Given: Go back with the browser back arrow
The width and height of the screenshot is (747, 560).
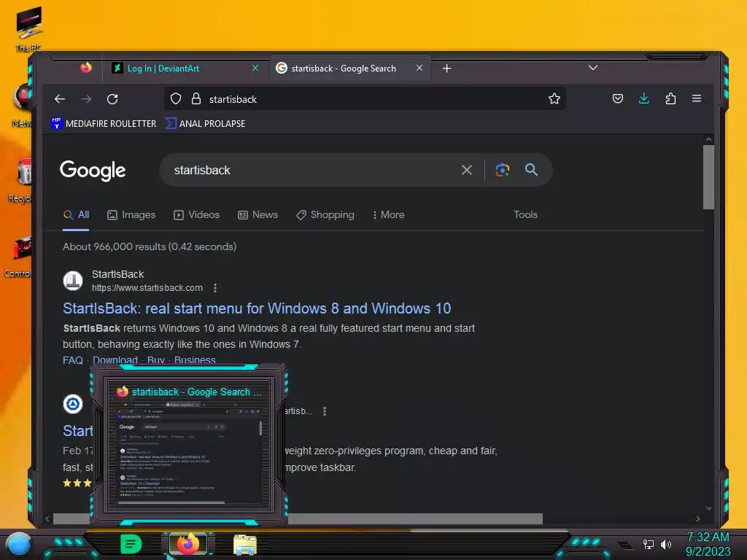Looking at the screenshot, I should (60, 99).
